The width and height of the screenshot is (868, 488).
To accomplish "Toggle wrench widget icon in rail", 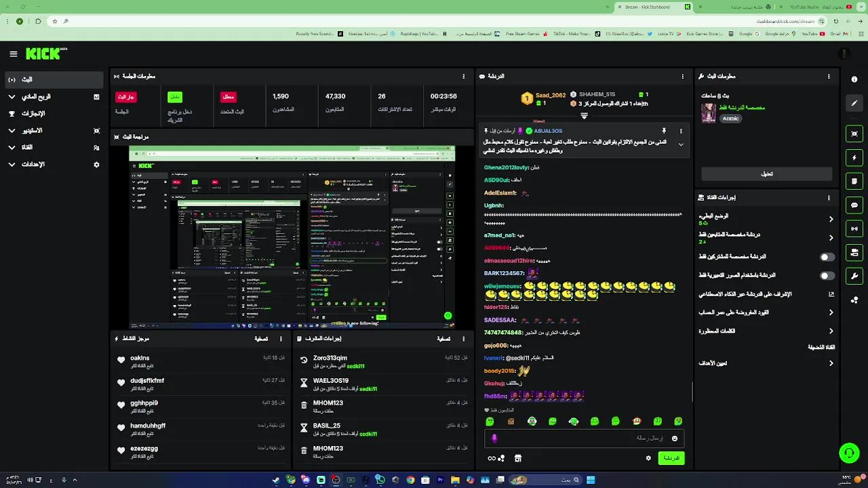I will (854, 276).
